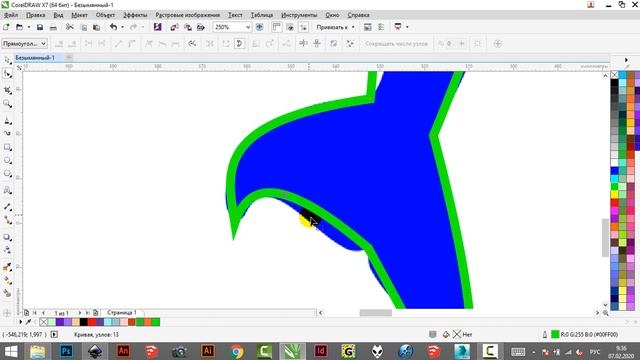
Task: Click the Save disk icon
Action: point(40,27)
